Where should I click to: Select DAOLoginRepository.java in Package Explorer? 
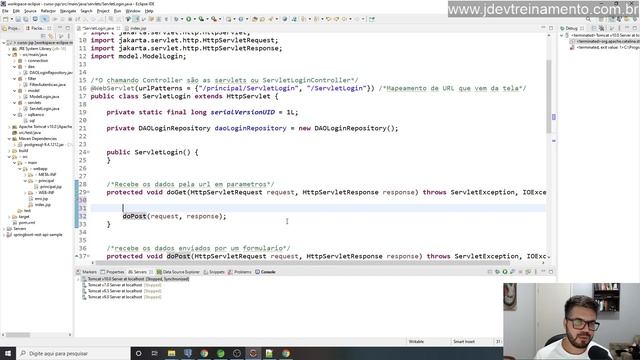(51, 73)
